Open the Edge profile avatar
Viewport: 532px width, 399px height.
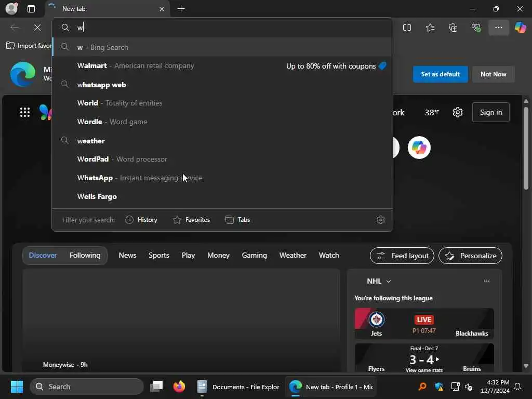pos(12,8)
